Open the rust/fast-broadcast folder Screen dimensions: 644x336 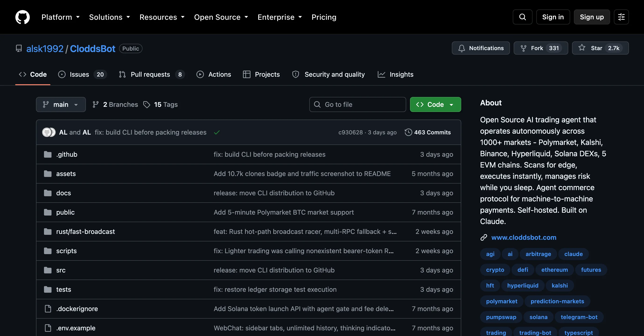click(x=85, y=232)
